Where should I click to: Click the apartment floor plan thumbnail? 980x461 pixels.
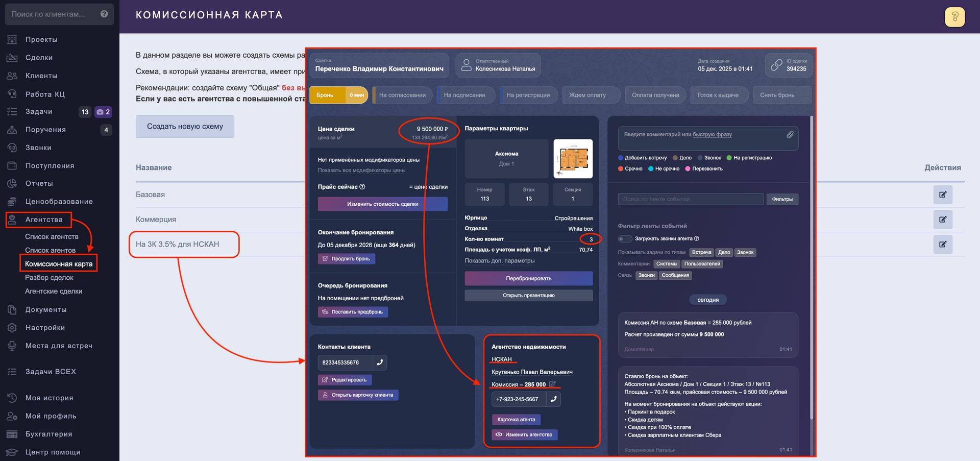point(573,159)
